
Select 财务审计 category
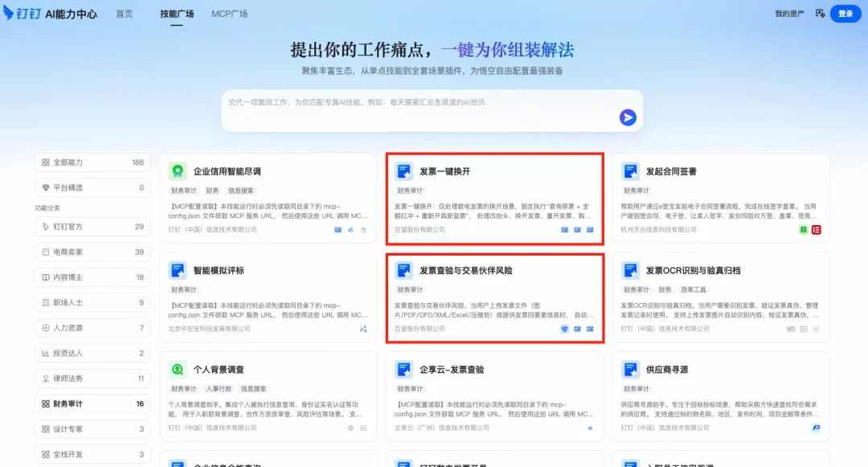pyautogui.click(x=92, y=404)
